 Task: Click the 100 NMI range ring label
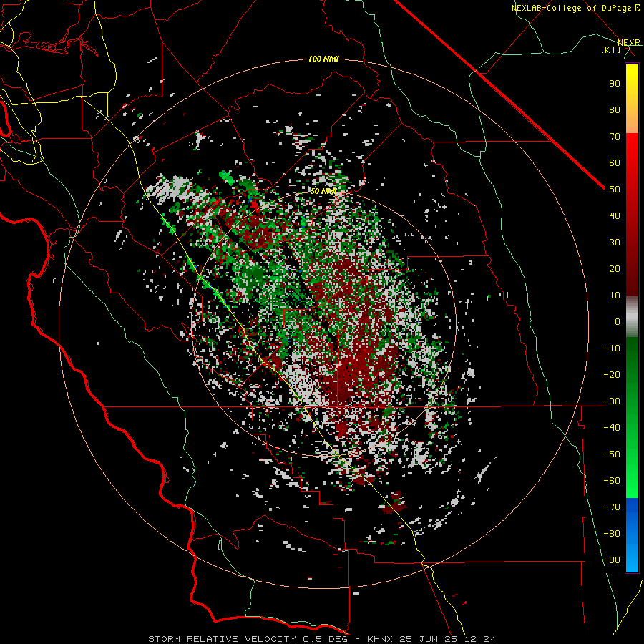coord(323,59)
